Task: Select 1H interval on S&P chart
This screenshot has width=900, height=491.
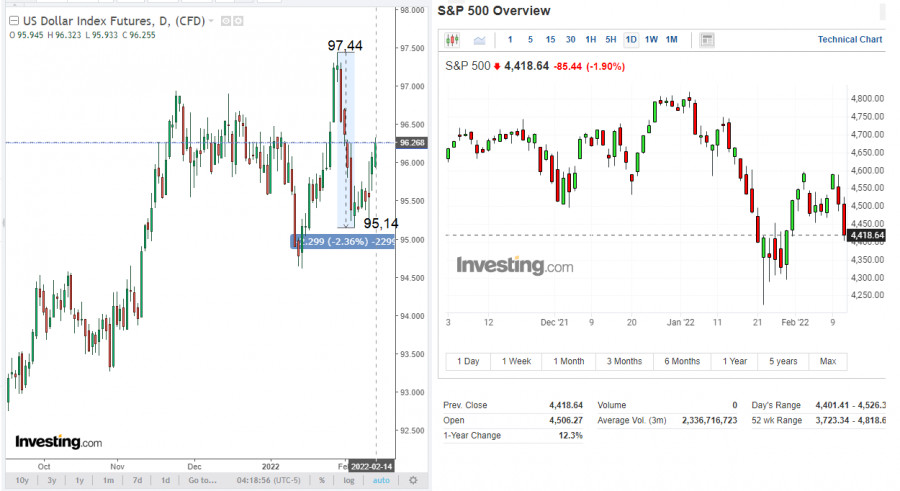Action: 591,40
